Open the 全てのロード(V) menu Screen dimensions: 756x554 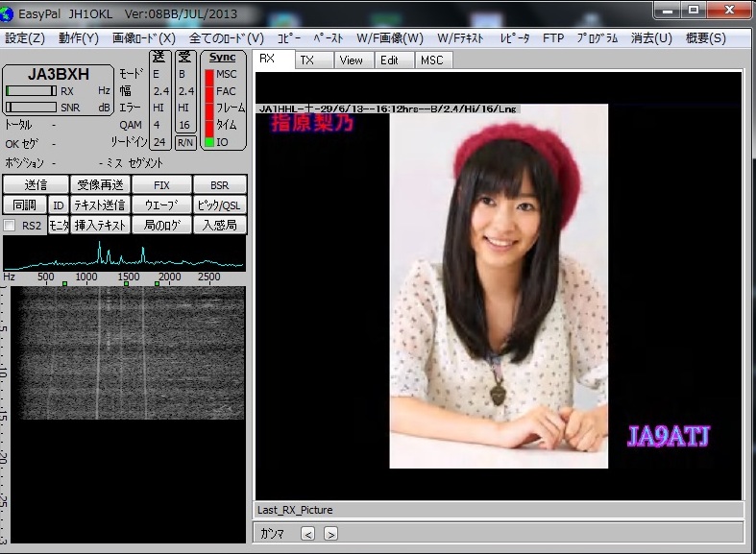pyautogui.click(x=226, y=38)
